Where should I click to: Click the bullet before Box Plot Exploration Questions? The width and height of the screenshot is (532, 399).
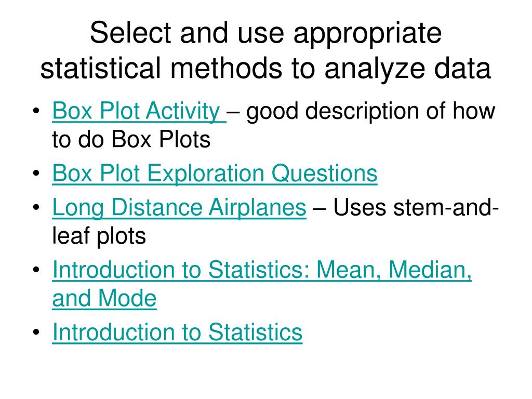36,174
